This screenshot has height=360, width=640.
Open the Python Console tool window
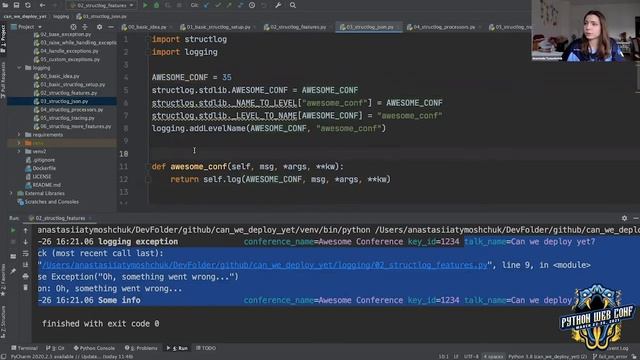click(94, 348)
